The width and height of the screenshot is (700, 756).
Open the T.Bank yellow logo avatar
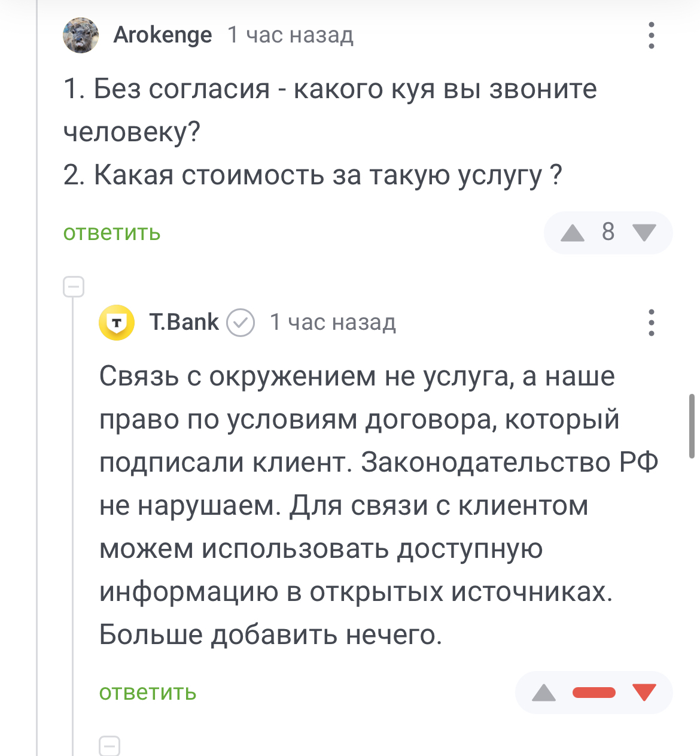(117, 323)
